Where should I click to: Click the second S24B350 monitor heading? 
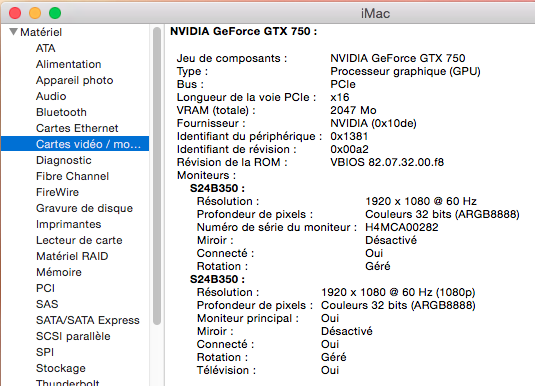pos(217,279)
